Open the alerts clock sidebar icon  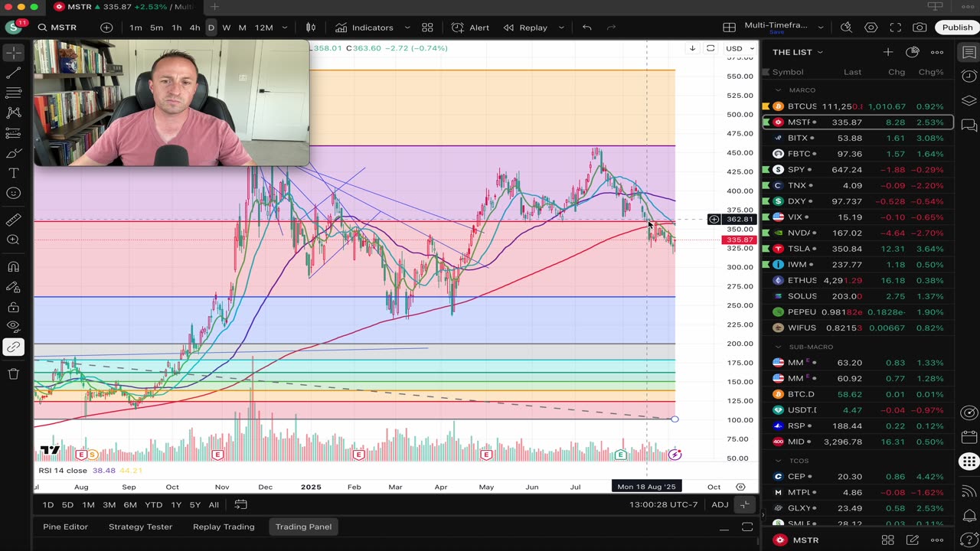tap(969, 77)
